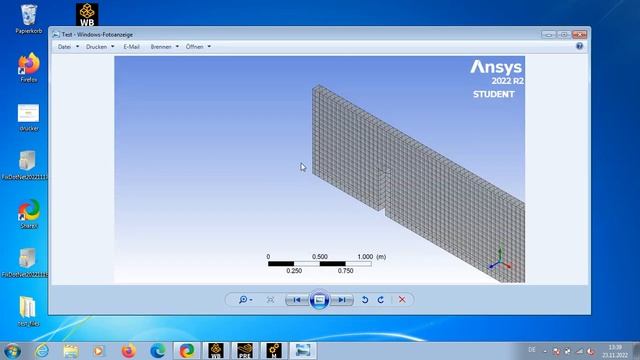
Task: Go to the previous image
Action: (297, 300)
